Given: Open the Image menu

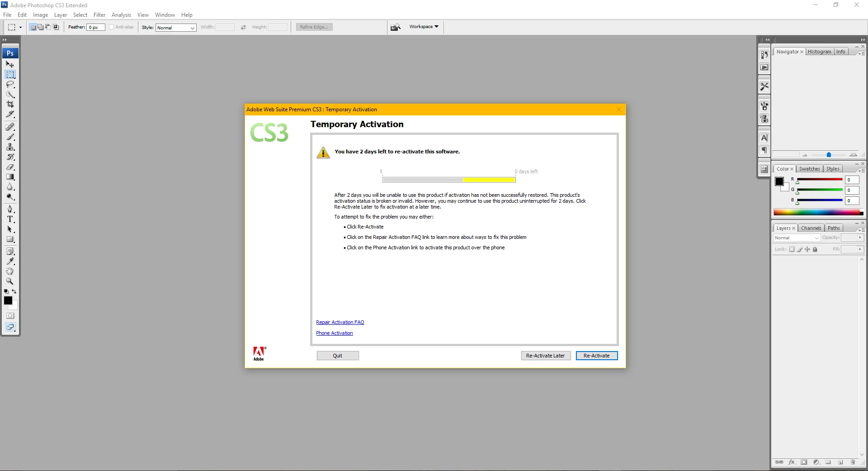Looking at the screenshot, I should coord(40,15).
